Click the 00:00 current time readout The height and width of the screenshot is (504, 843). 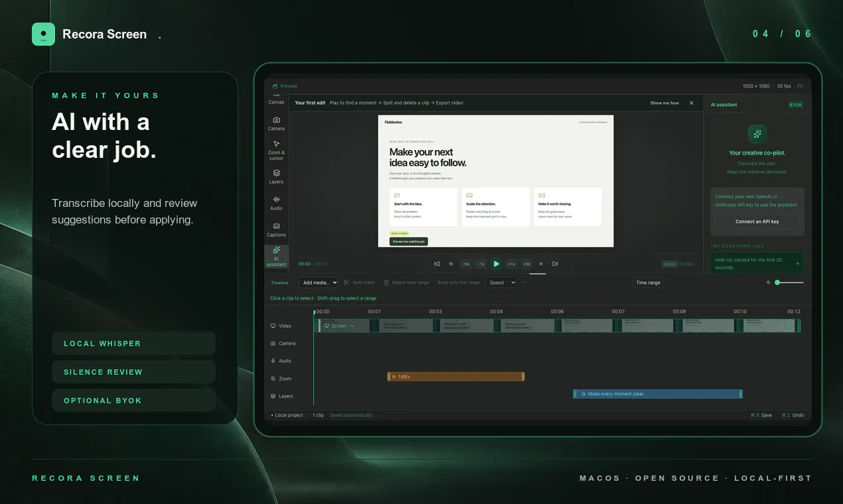coord(305,264)
